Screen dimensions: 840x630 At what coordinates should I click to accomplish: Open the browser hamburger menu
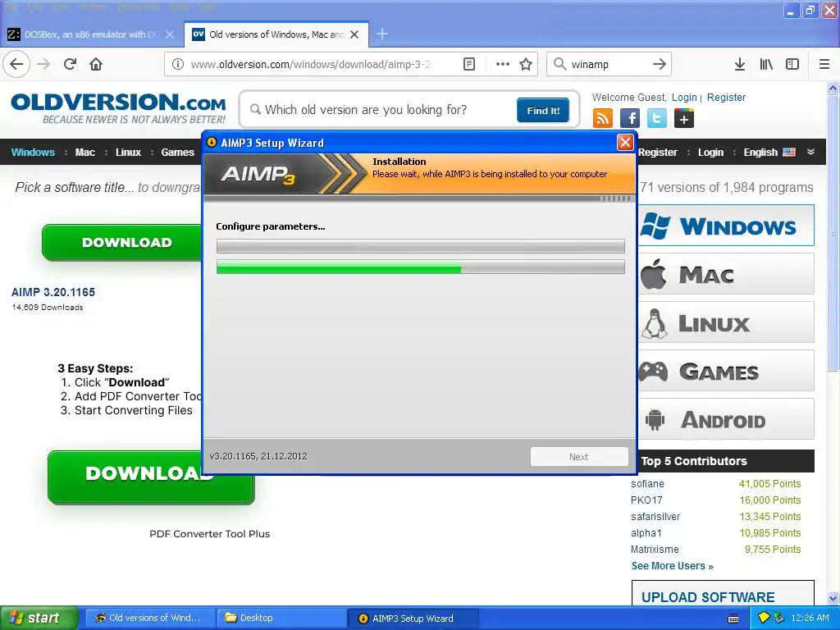pos(824,64)
